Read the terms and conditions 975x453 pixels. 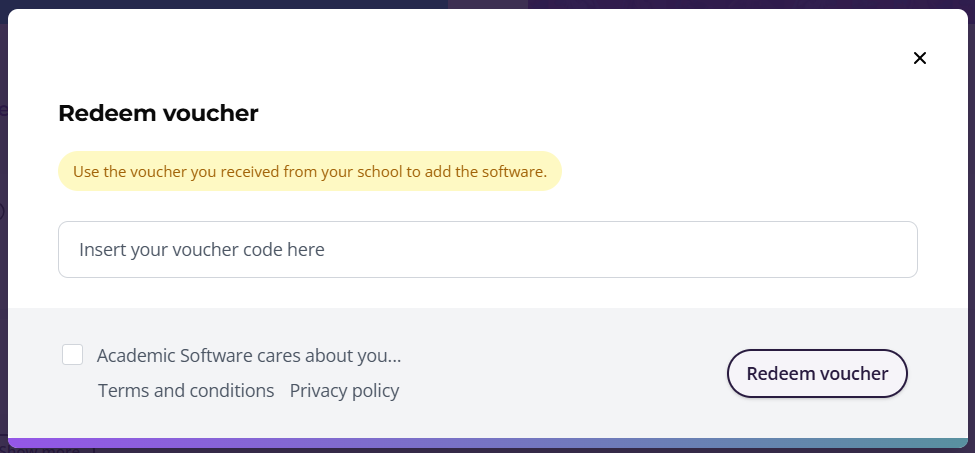click(186, 390)
